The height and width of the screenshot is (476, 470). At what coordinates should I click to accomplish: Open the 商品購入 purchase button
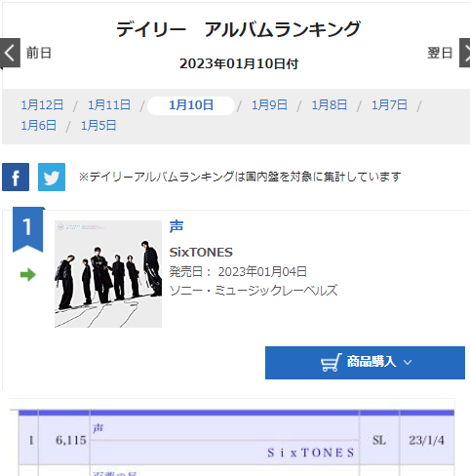(x=365, y=363)
